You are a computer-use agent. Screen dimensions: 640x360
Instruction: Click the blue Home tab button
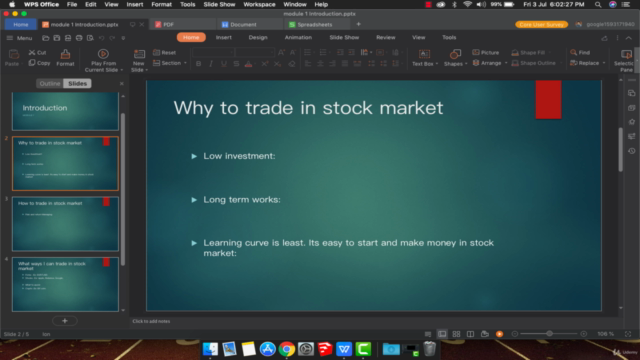pyautogui.click(x=21, y=24)
